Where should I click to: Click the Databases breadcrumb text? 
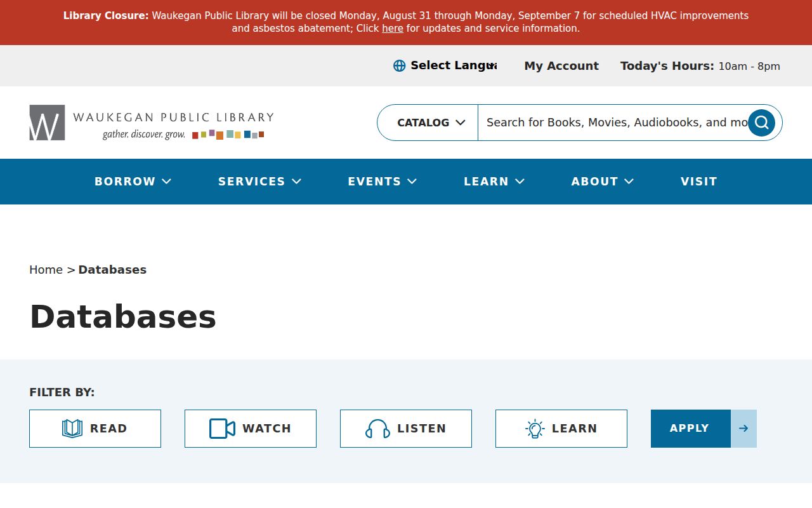click(x=112, y=270)
